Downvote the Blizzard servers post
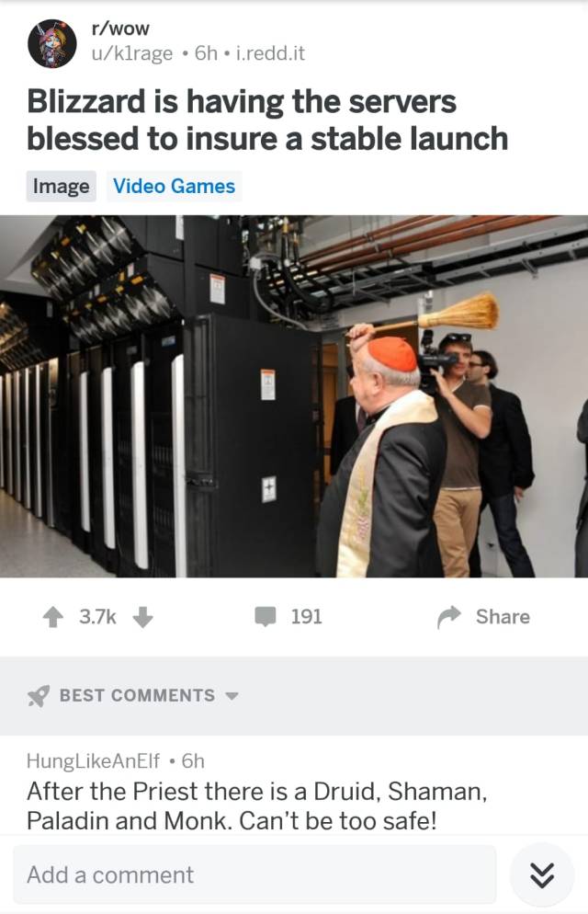The image size is (588, 914). tap(142, 617)
